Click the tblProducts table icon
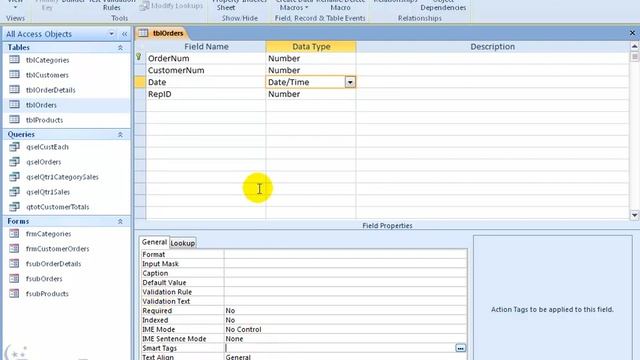This screenshot has width=640, height=360. click(x=14, y=120)
